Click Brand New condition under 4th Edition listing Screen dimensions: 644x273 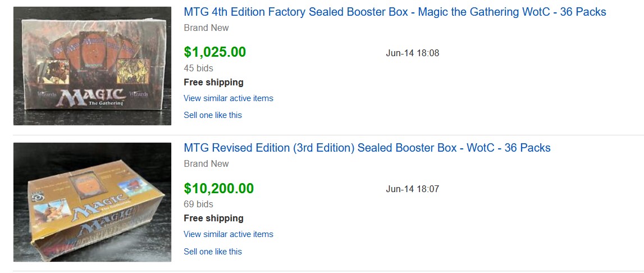[206, 28]
